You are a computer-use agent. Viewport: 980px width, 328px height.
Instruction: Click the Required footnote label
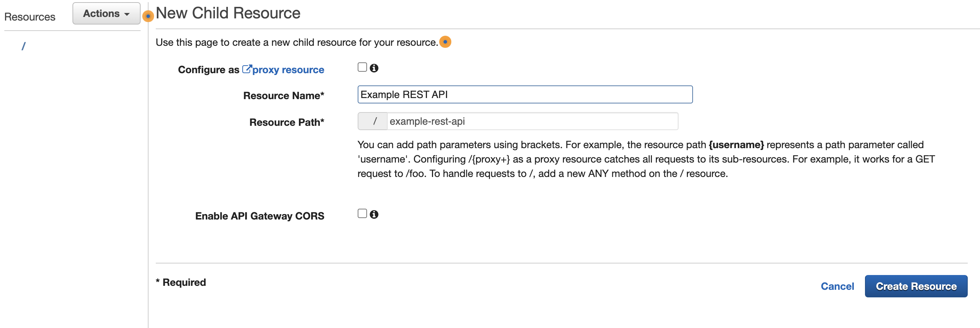pos(180,282)
